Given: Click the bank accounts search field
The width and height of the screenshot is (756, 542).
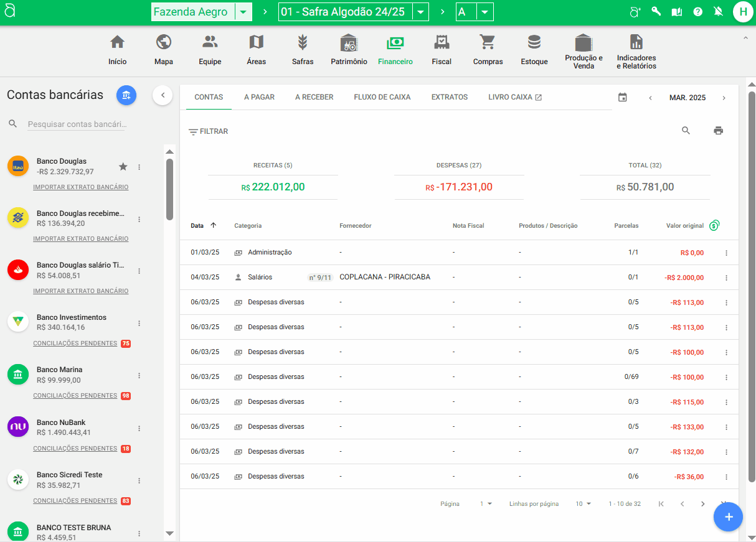Looking at the screenshot, I should pyautogui.click(x=76, y=124).
